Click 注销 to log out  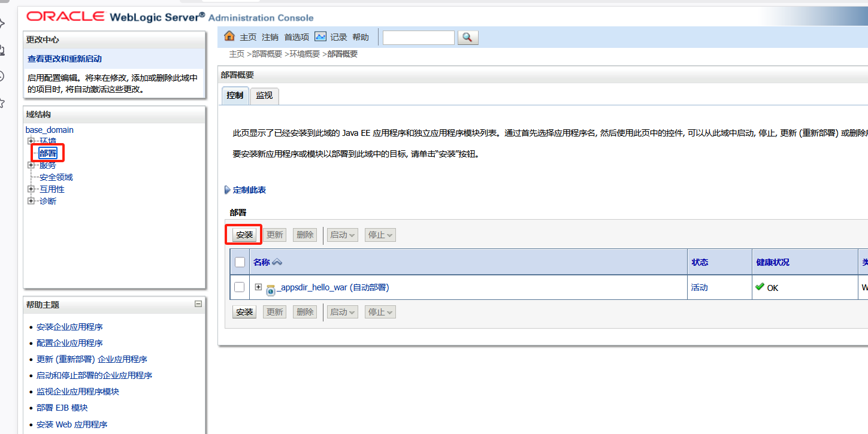coord(270,37)
